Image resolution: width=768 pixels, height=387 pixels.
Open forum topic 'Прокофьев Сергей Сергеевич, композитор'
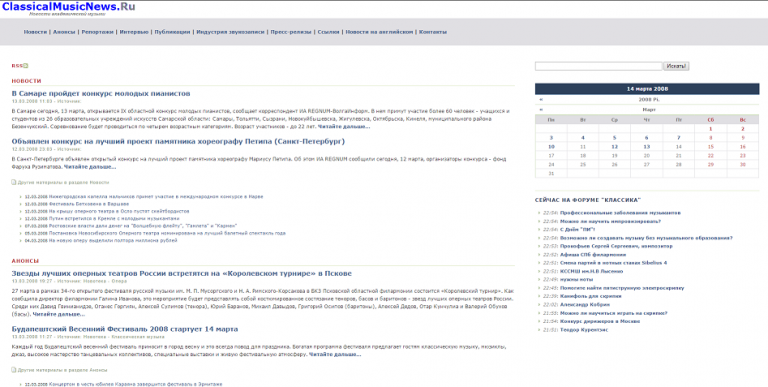click(616, 246)
